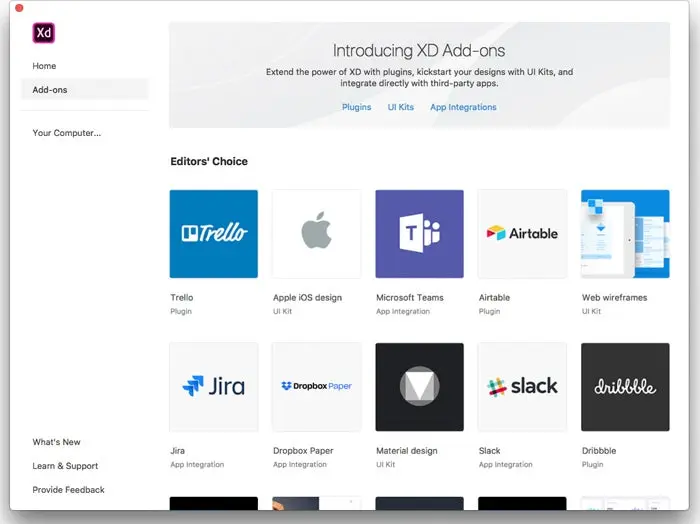Click the Microsoft Teams title text
This screenshot has width=700, height=524.
[x=410, y=297]
